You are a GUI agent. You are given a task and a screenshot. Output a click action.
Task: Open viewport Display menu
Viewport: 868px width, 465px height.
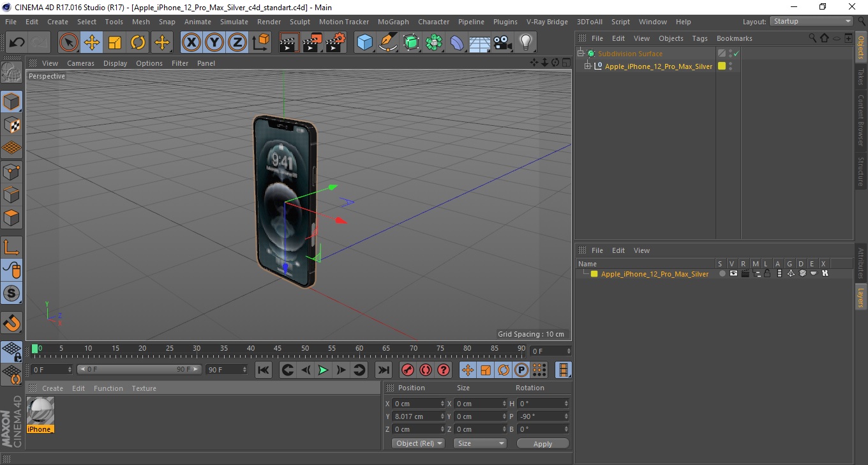(x=116, y=63)
